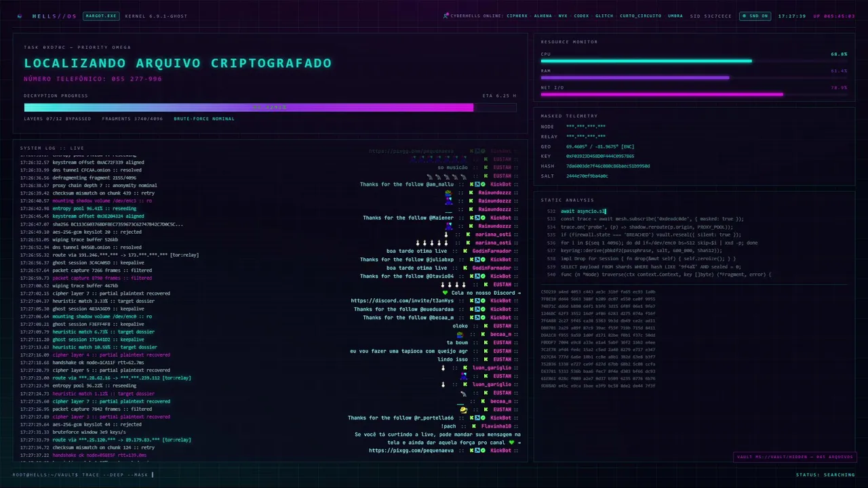The width and height of the screenshot is (868, 488).
Task: Select CURTO_CIRCUITO in the online users list
Action: (641, 16)
